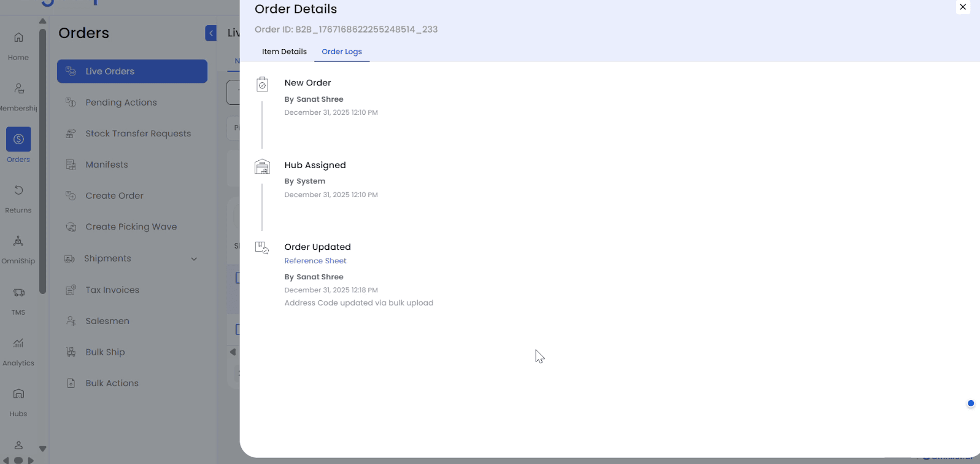Open the TMS truck icon
The image size is (980, 464).
(18, 293)
